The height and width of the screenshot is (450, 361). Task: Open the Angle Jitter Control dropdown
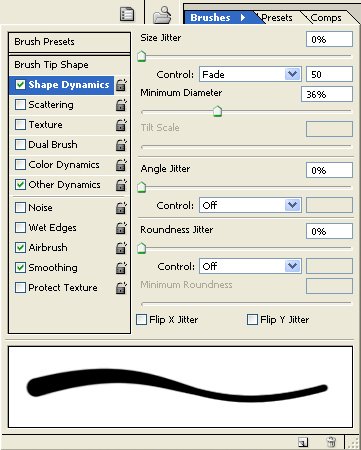coord(250,205)
